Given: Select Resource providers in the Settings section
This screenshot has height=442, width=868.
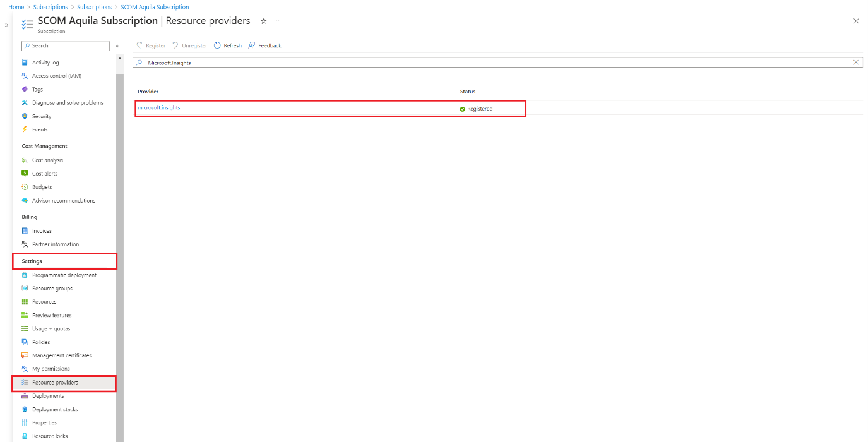Looking at the screenshot, I should (55, 382).
